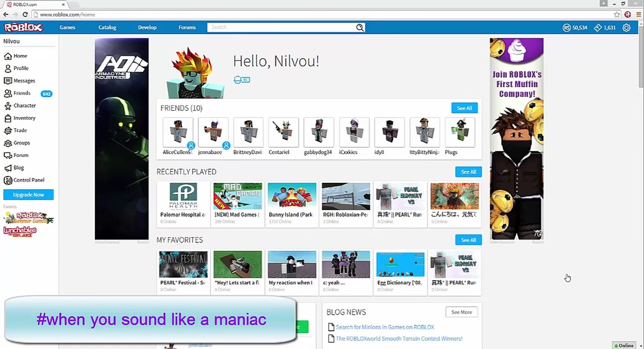This screenshot has height=349, width=644.
Task: Open friend AliceCullen5's avatar
Action: tap(178, 132)
